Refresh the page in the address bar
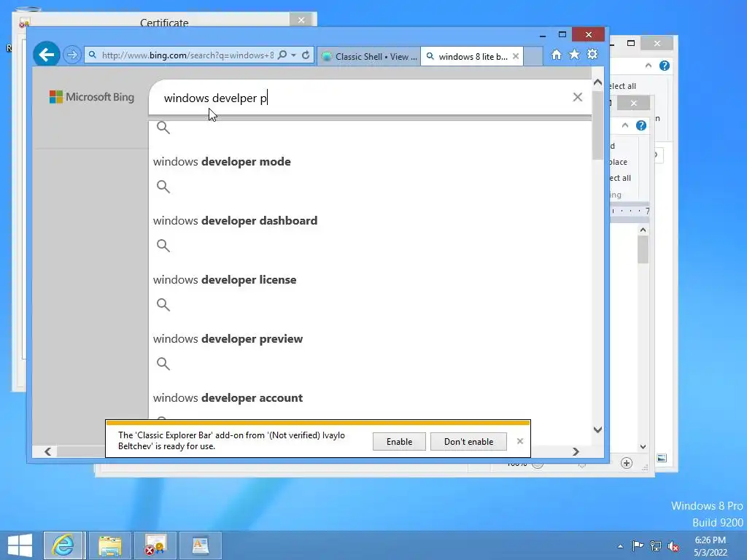This screenshot has height=560, width=747. tap(306, 55)
